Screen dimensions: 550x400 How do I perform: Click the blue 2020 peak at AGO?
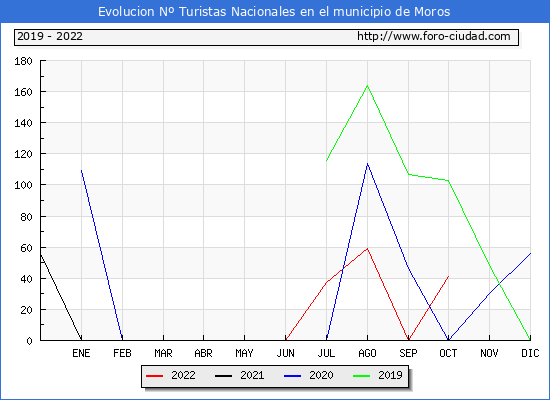pyautogui.click(x=367, y=164)
